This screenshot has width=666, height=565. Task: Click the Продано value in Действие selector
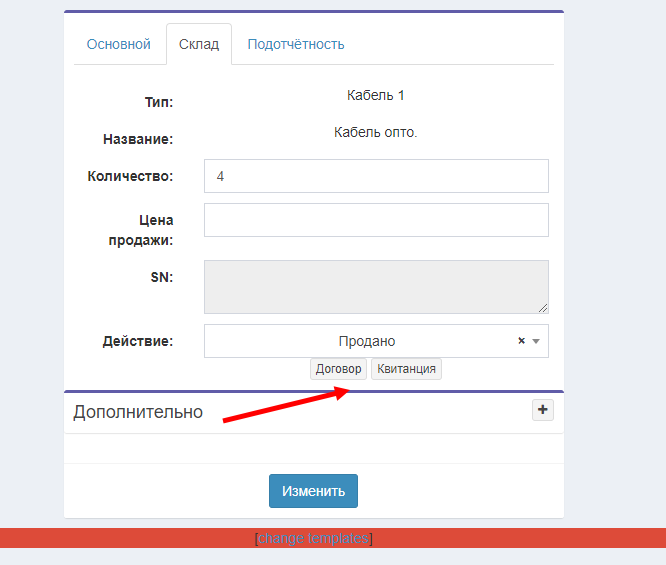(x=366, y=341)
